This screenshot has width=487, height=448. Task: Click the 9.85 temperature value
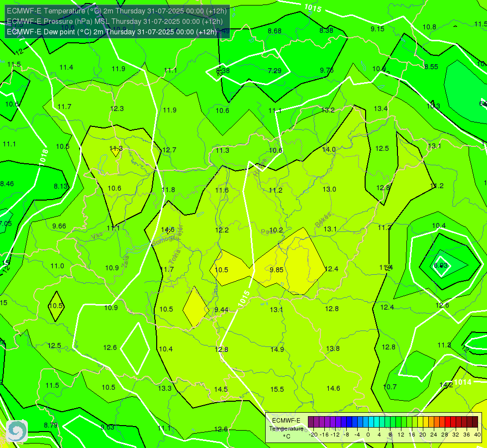click(x=277, y=270)
